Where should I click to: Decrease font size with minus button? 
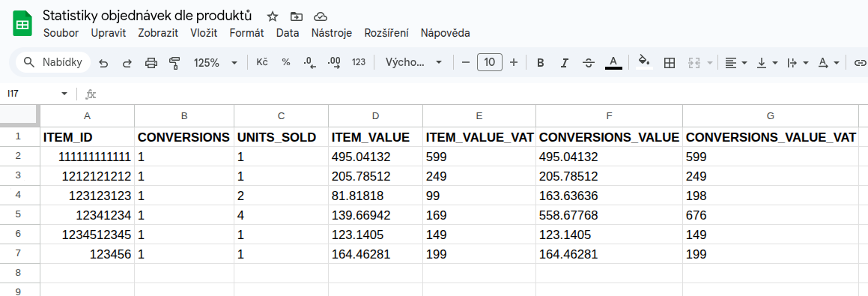[466, 63]
